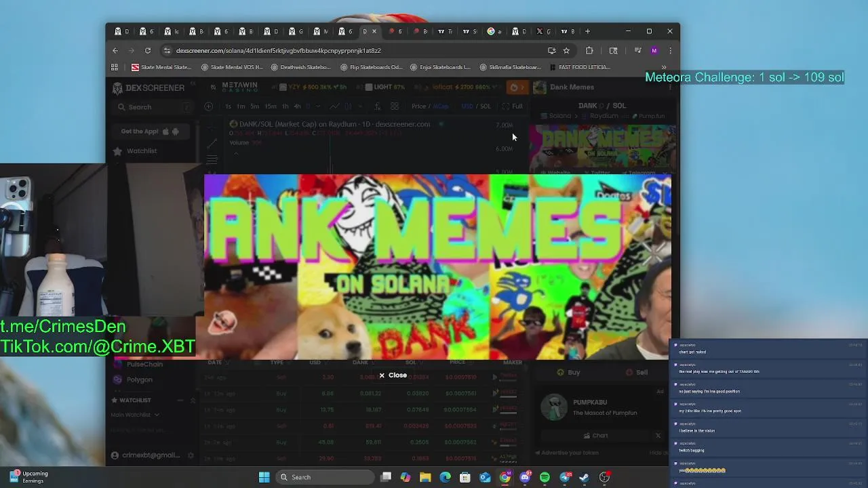The image size is (868, 488).
Task: Select 4h chart timeframe
Action: click(297, 106)
